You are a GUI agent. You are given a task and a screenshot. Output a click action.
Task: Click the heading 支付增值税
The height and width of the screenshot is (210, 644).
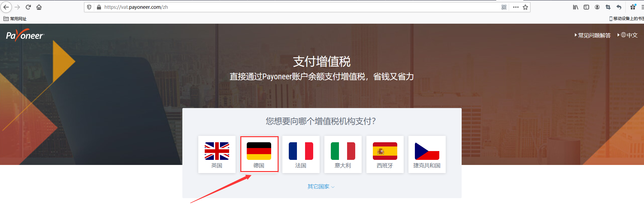(x=322, y=62)
